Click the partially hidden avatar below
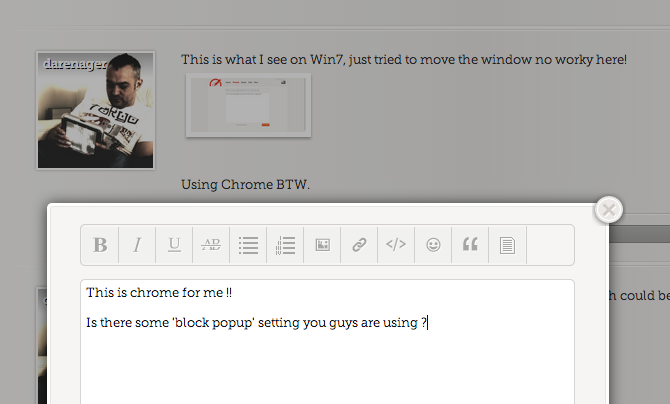Image resolution: width=670 pixels, height=404 pixels. pos(42,345)
